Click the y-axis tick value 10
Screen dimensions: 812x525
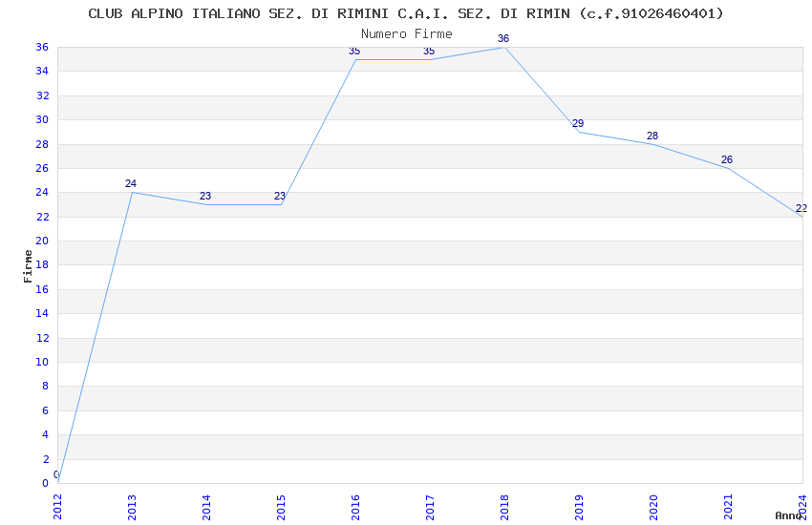click(42, 362)
